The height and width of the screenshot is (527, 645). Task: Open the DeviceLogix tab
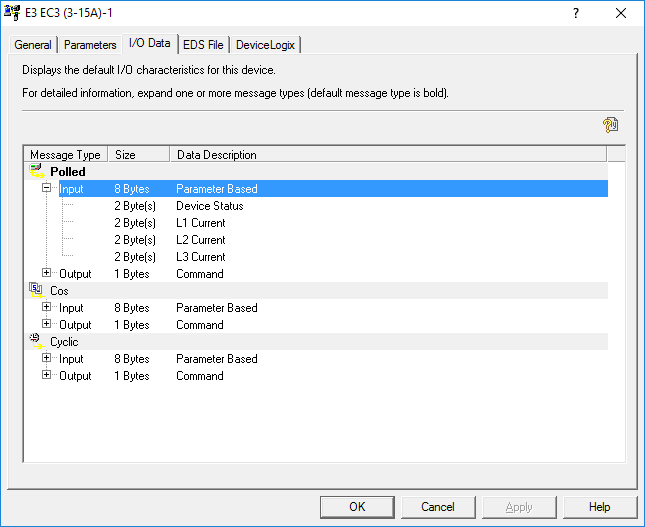pos(265,45)
